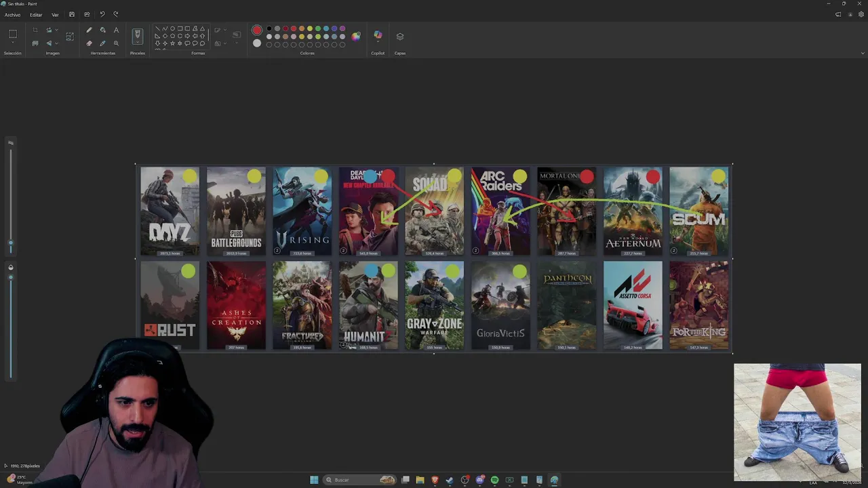Select the Eraser tool
Viewport: 868px width, 488px height.
tap(89, 43)
